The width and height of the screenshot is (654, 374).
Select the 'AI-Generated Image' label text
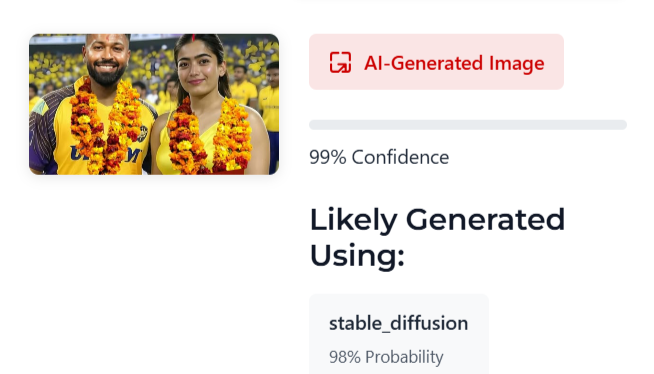(x=454, y=63)
